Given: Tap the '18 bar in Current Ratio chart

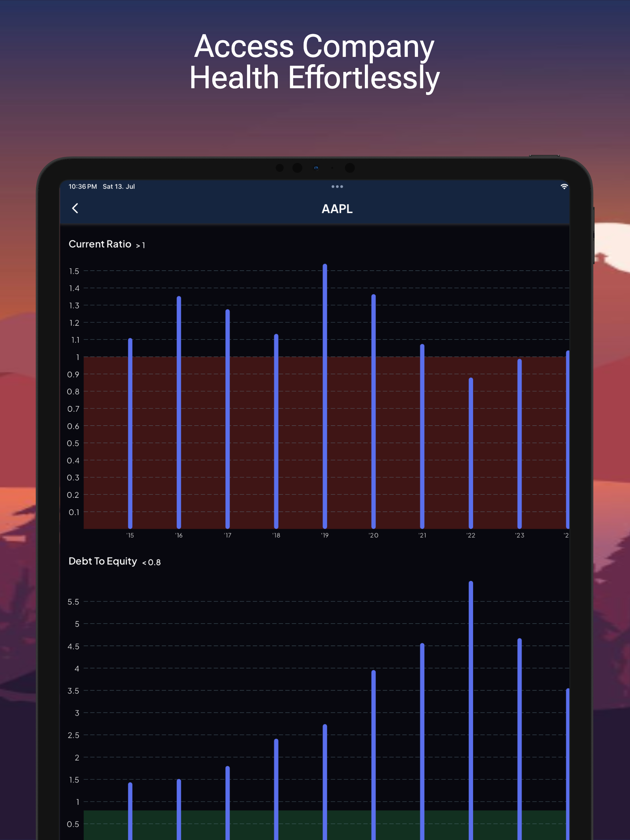Looking at the screenshot, I should tap(276, 431).
